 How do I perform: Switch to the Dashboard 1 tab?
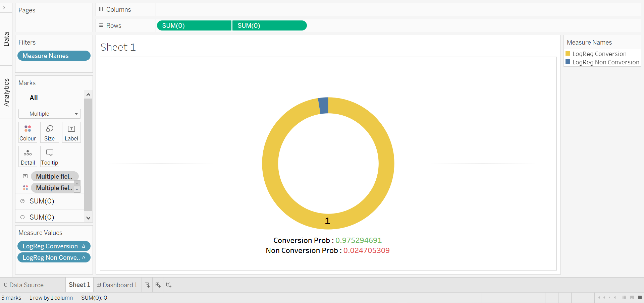[117, 285]
